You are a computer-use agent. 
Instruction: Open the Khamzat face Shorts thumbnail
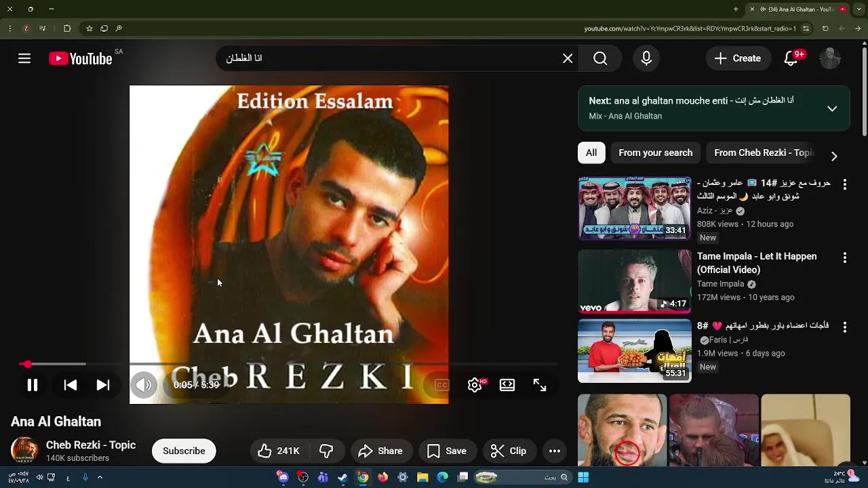622,430
